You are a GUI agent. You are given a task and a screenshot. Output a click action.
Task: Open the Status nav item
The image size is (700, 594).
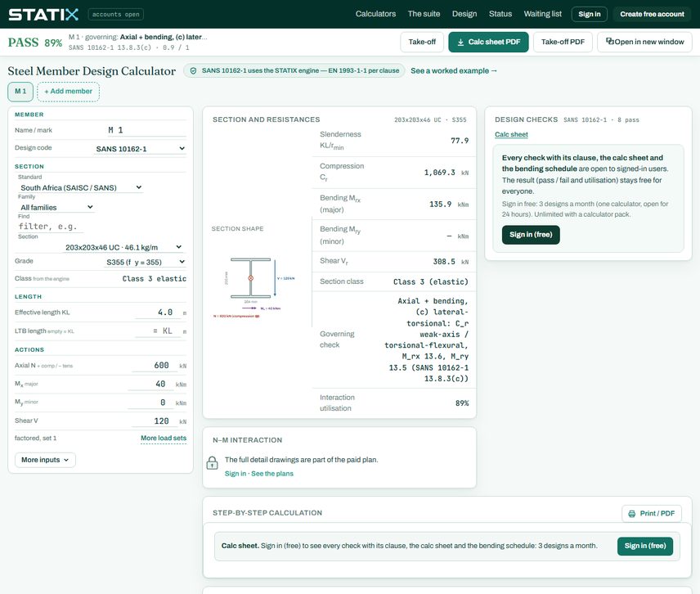(x=500, y=14)
